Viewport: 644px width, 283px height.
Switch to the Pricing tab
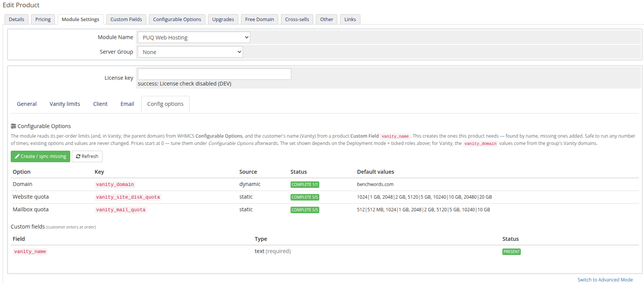pos(43,19)
